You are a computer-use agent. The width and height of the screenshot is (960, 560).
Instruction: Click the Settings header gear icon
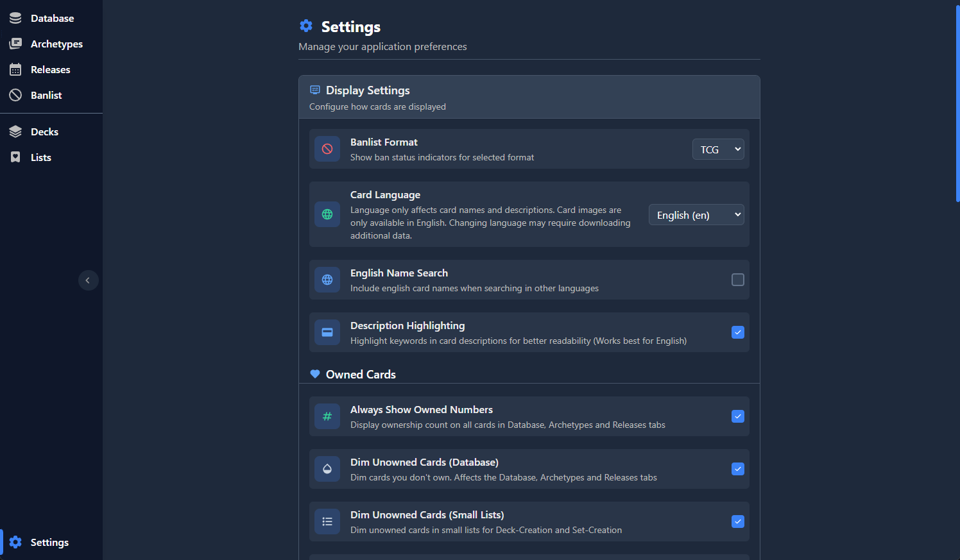(306, 26)
